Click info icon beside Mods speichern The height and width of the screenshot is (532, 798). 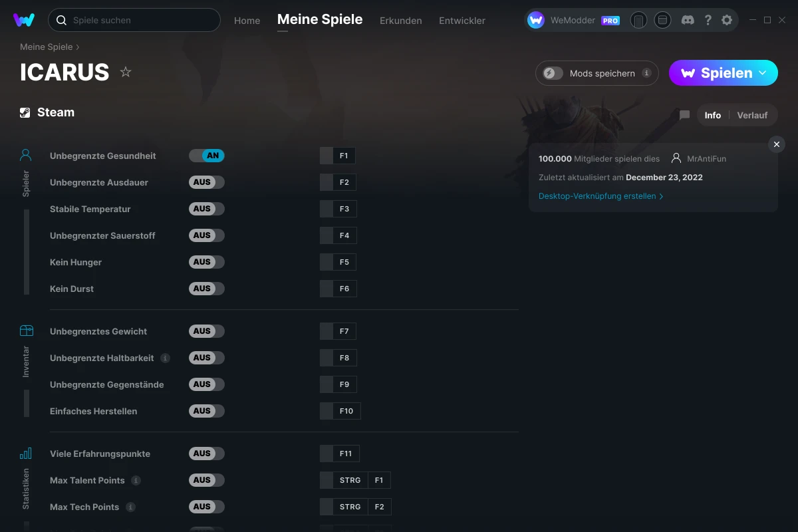tap(646, 73)
